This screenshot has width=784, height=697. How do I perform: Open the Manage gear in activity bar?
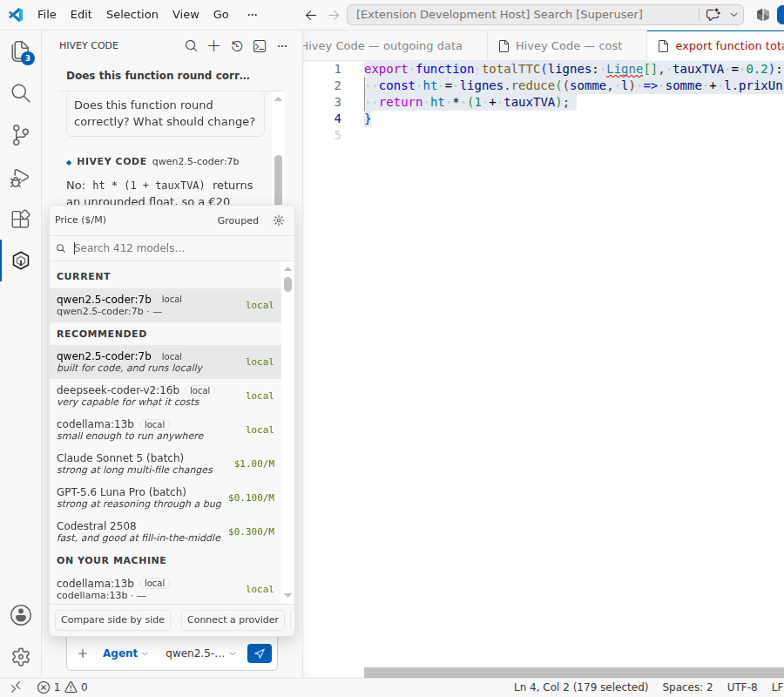pos(21,657)
